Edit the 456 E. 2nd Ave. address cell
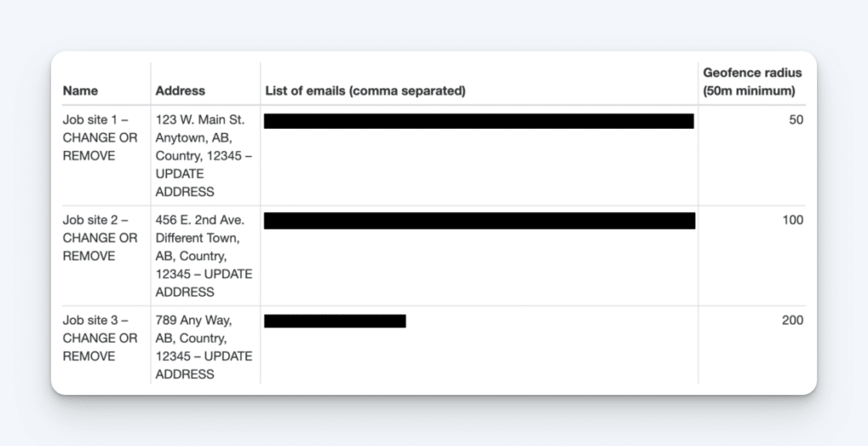The width and height of the screenshot is (868, 446). tap(203, 256)
